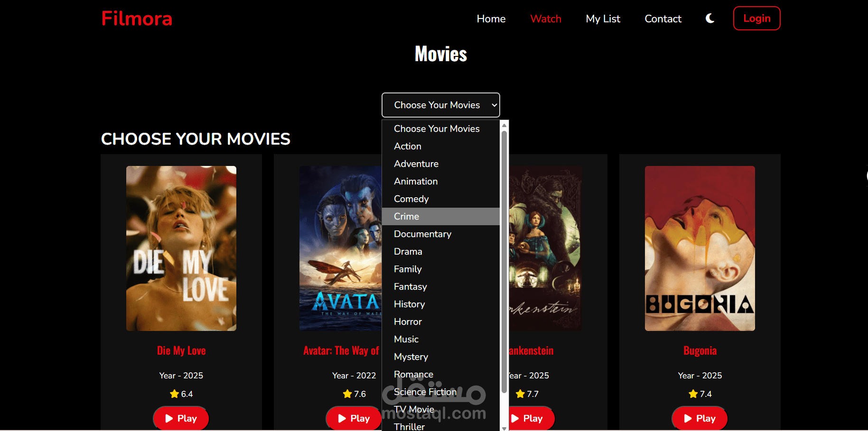Image resolution: width=868 pixels, height=431 pixels.
Task: Click the Filmora logo
Action: click(x=137, y=18)
